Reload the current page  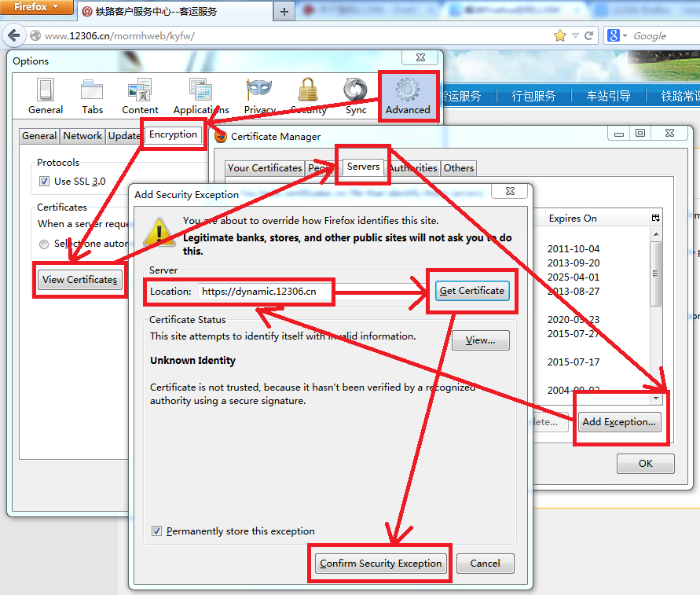(x=589, y=35)
